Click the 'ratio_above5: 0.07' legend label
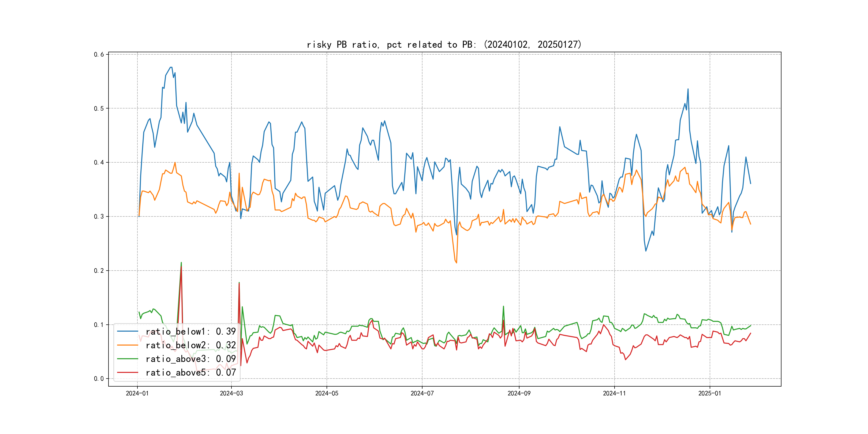 [191, 372]
